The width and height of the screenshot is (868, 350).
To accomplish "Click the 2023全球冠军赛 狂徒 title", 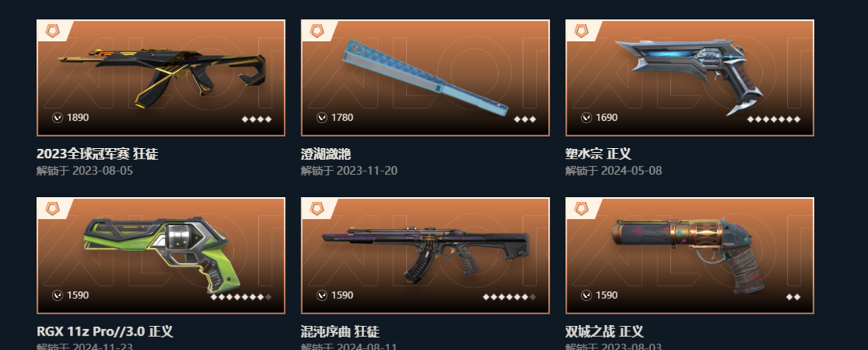I will [97, 154].
